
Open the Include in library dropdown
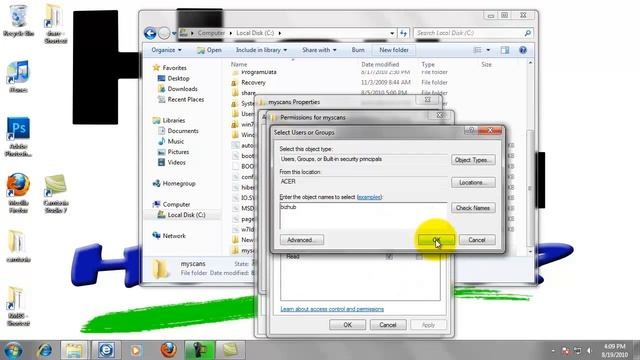pos(261,50)
